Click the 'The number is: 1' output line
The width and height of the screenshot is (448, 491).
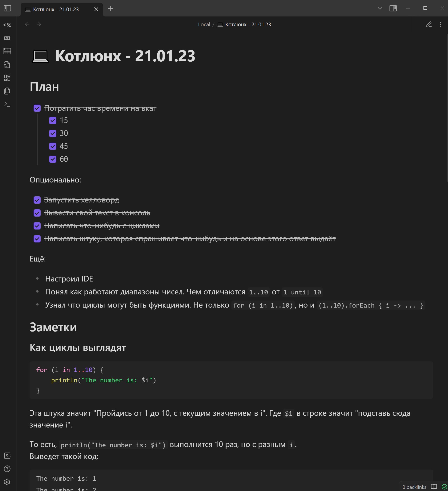tap(66, 478)
